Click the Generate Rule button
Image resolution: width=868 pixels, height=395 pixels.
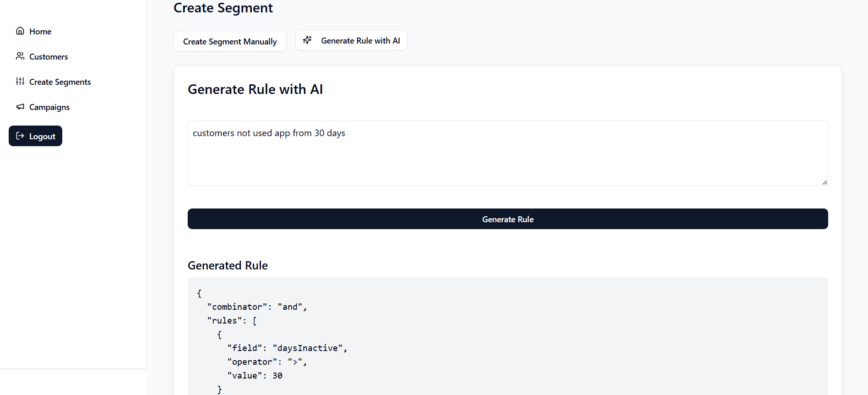pyautogui.click(x=508, y=219)
